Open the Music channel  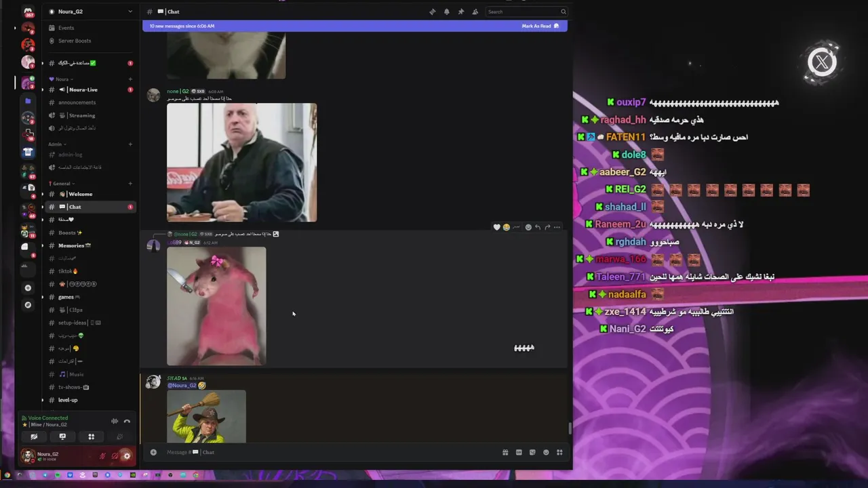tap(90, 374)
